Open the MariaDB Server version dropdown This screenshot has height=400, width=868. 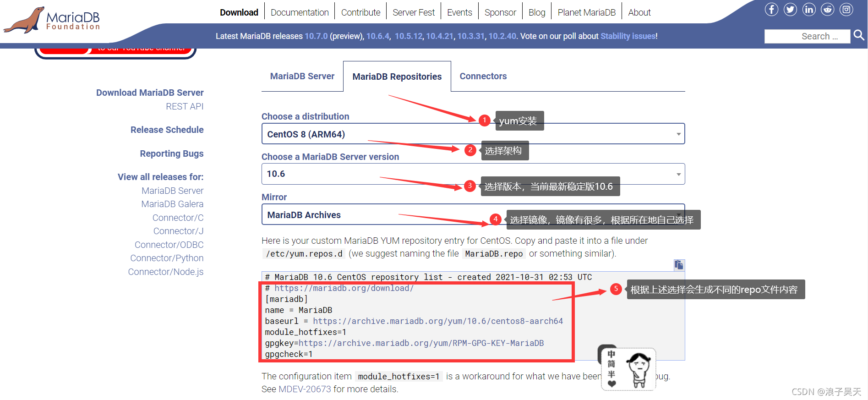coord(473,174)
